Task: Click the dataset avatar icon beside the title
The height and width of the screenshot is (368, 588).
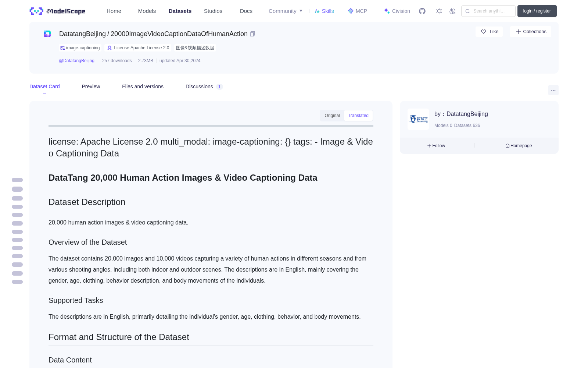Action: [x=47, y=34]
